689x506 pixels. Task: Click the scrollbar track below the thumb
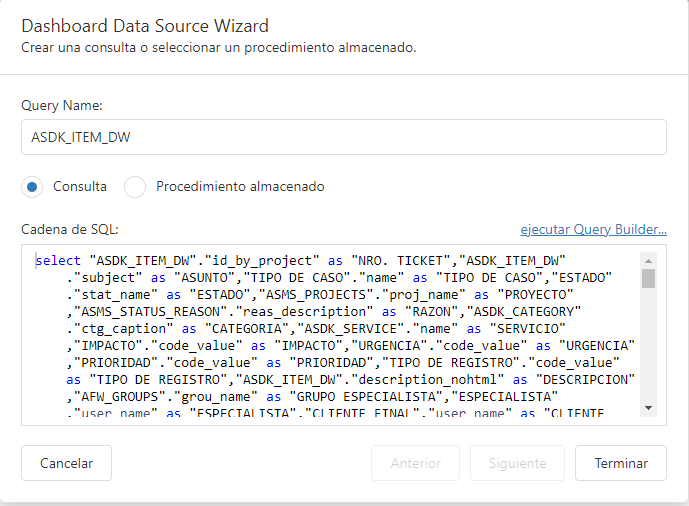pos(648,345)
